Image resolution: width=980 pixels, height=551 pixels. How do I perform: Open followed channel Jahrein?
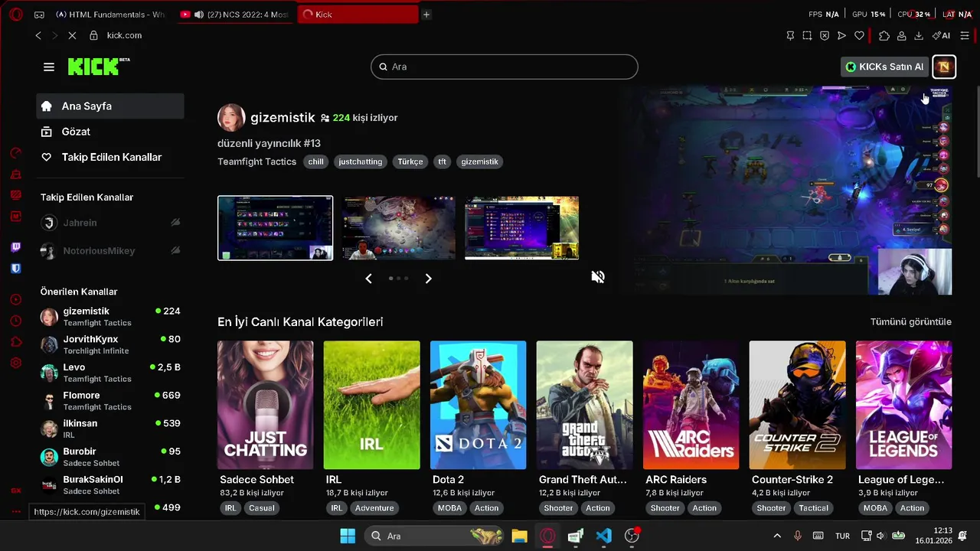pyautogui.click(x=110, y=223)
